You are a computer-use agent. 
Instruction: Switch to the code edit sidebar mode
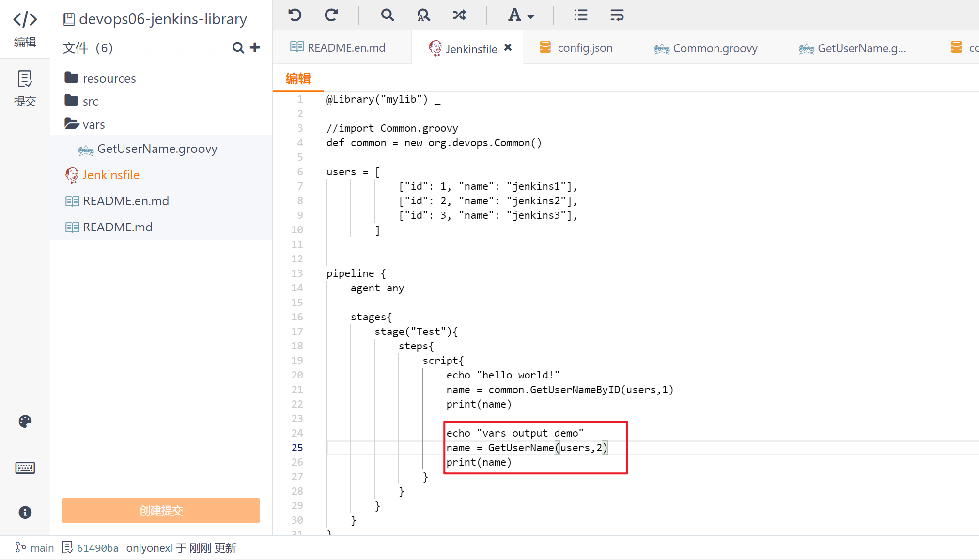click(x=25, y=30)
